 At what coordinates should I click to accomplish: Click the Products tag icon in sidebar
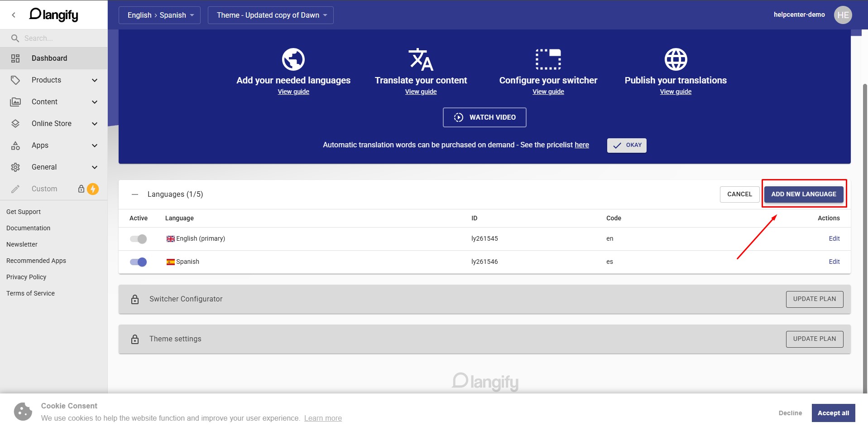click(x=16, y=80)
